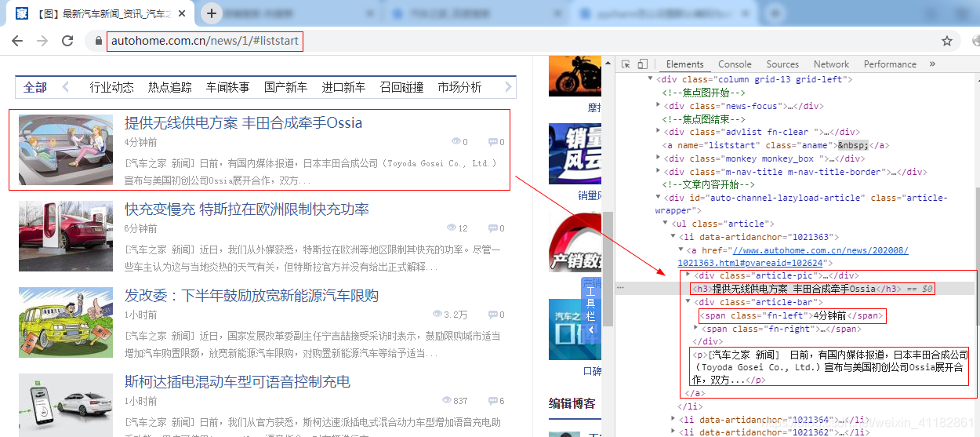Click comment icon on 斯柯达 article
The height and width of the screenshot is (437, 980).
[493, 401]
